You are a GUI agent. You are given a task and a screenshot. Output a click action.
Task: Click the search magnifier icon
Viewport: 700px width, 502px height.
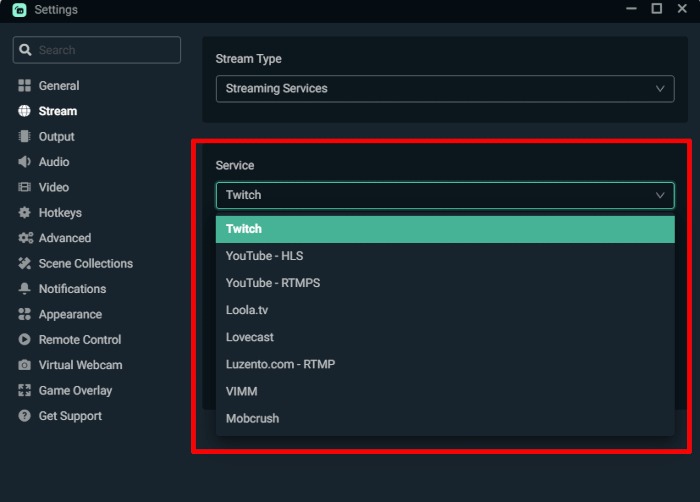pyautogui.click(x=25, y=50)
